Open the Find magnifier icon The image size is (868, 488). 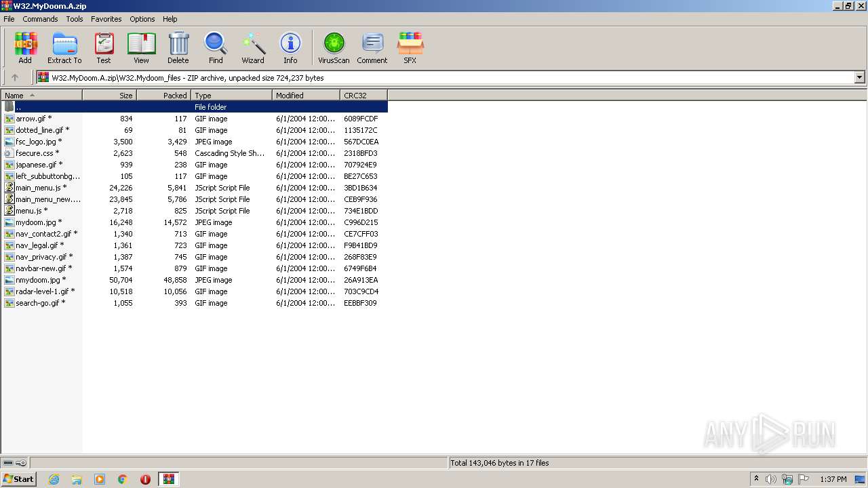[216, 47]
